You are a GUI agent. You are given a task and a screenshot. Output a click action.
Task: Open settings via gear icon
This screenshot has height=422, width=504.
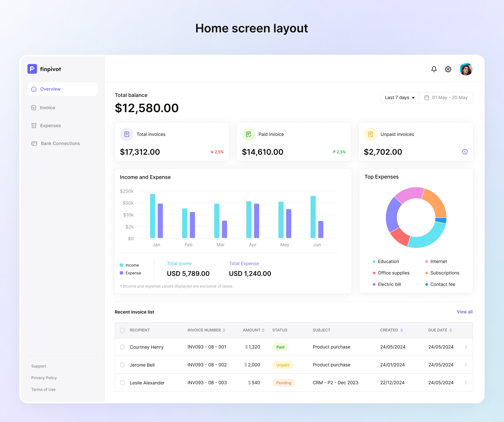pos(448,69)
